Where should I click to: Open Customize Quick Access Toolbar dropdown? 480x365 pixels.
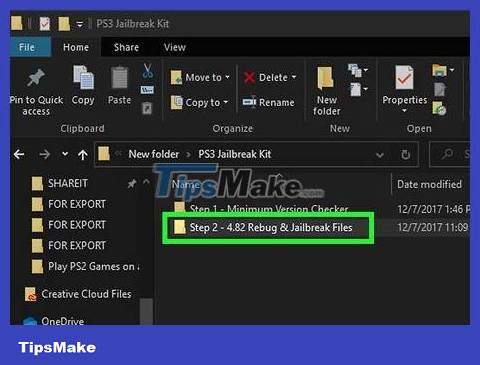[80, 24]
